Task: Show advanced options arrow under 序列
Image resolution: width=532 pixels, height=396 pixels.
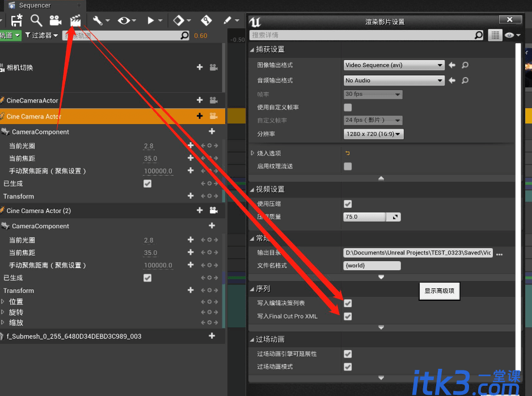Action: (x=381, y=327)
